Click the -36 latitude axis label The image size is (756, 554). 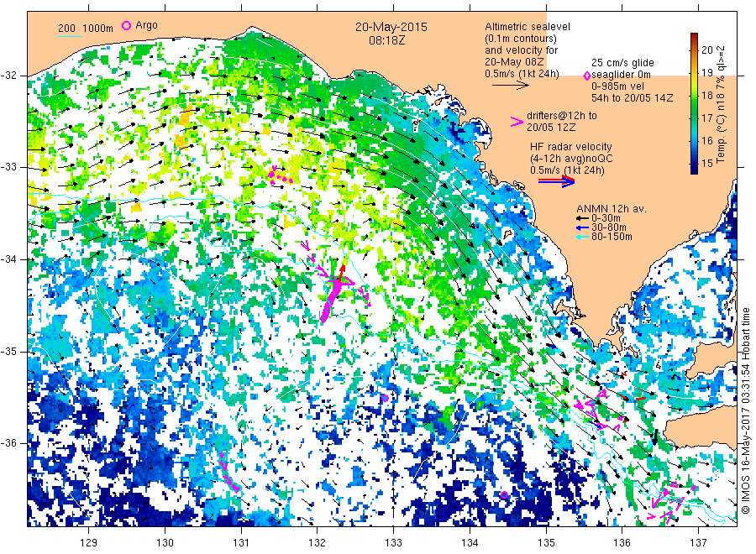tap(8, 442)
